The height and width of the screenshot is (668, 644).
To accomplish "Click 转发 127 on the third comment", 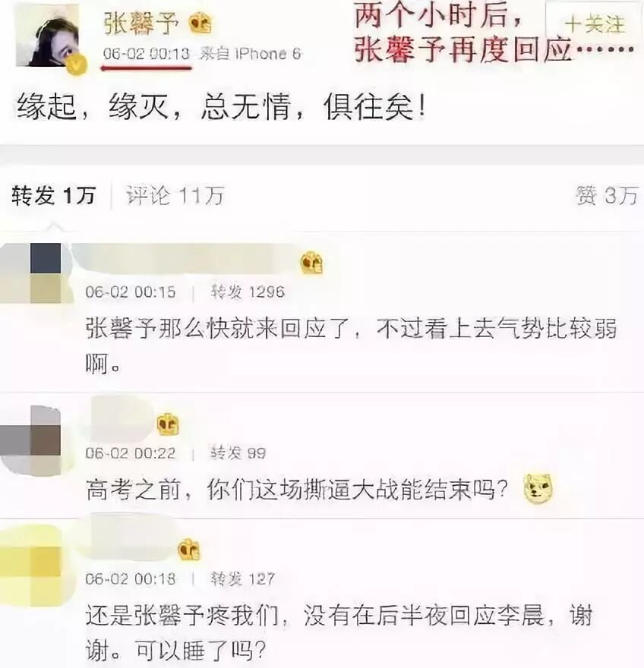I will [242, 578].
